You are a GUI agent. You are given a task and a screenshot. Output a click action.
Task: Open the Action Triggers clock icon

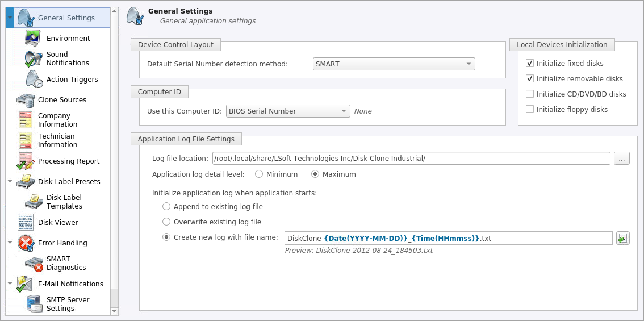34,80
